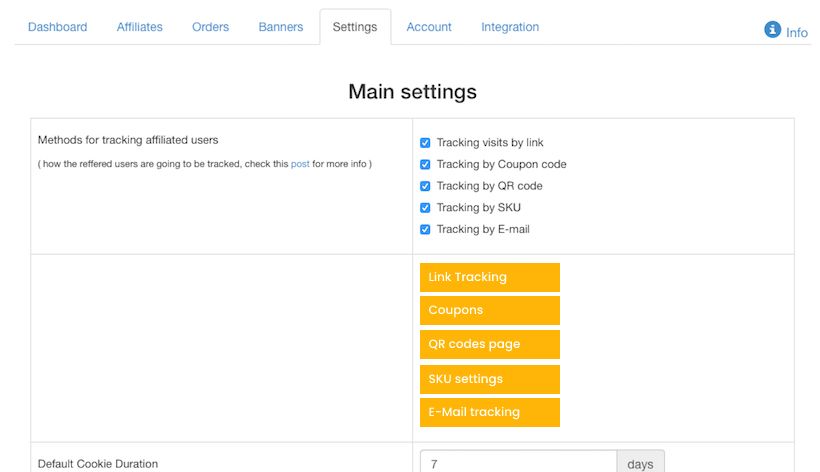Viewport: 820px width, 472px height.
Task: Open the Account tab
Action: pos(429,27)
